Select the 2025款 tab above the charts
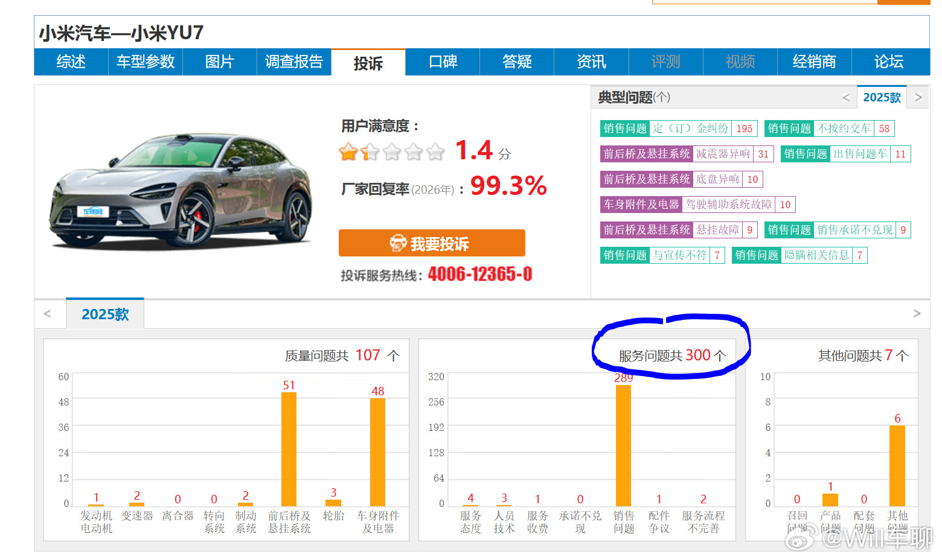 [x=105, y=313]
